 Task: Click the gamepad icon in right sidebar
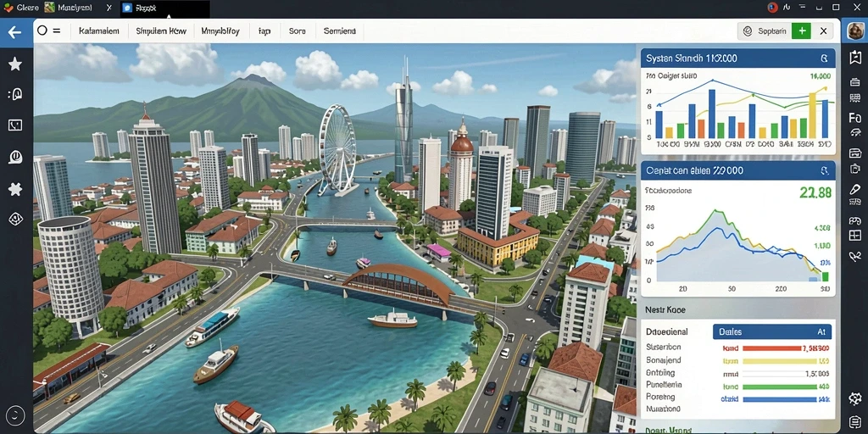click(855, 220)
